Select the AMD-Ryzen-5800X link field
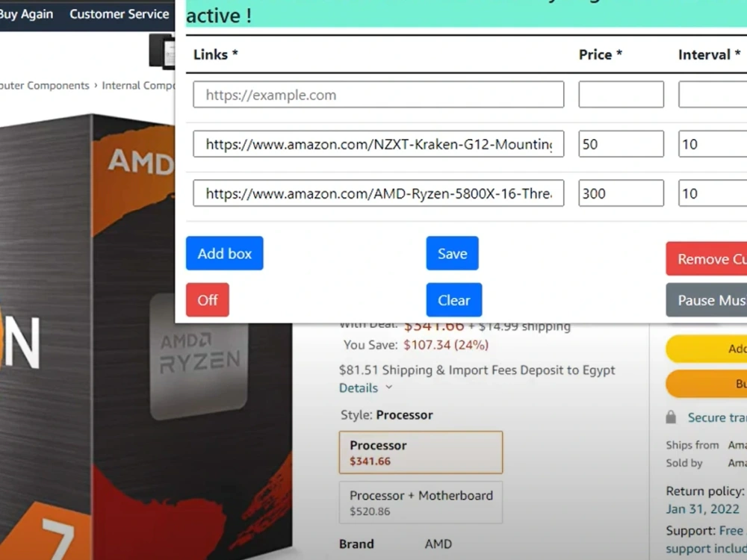 (x=378, y=193)
